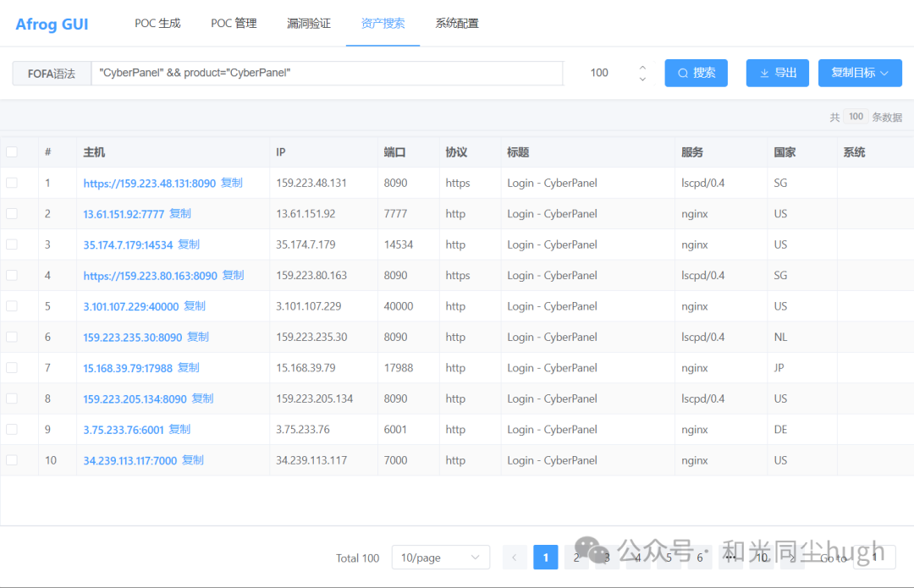Click port cell 14534
The image size is (914, 588).
point(398,245)
